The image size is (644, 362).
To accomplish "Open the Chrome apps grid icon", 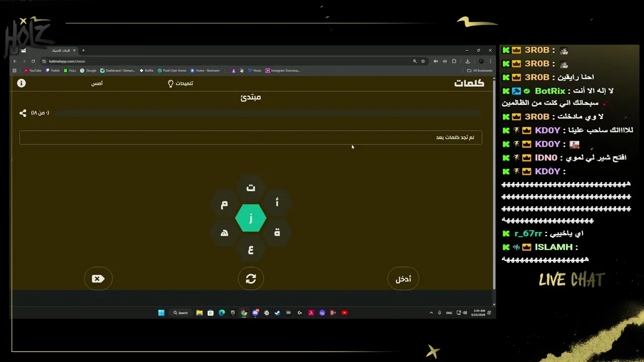I will pos(15,70).
